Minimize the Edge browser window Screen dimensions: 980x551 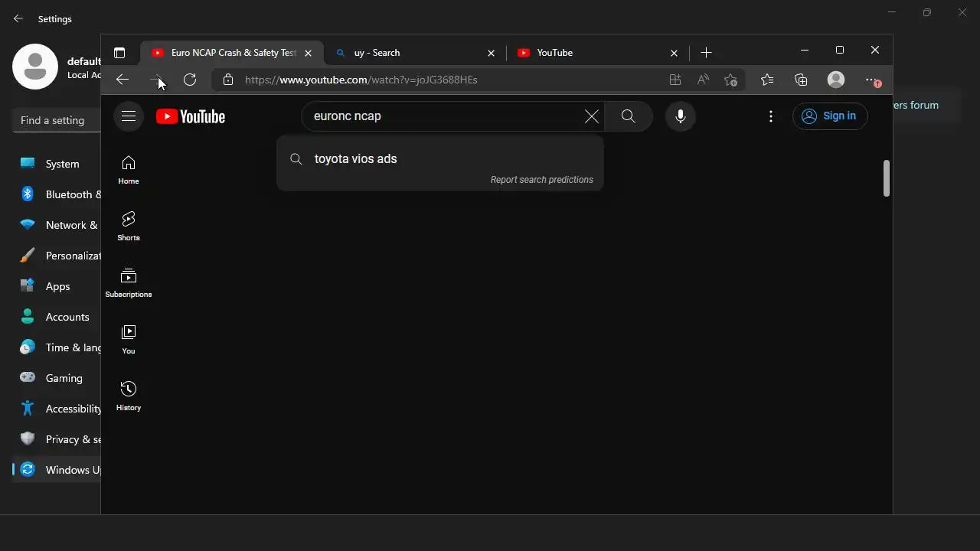click(805, 50)
